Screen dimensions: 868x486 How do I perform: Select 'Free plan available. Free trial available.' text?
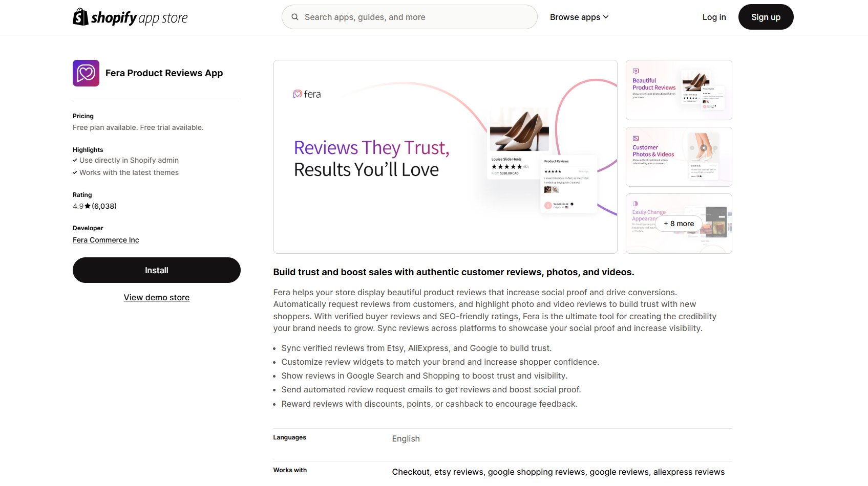138,127
